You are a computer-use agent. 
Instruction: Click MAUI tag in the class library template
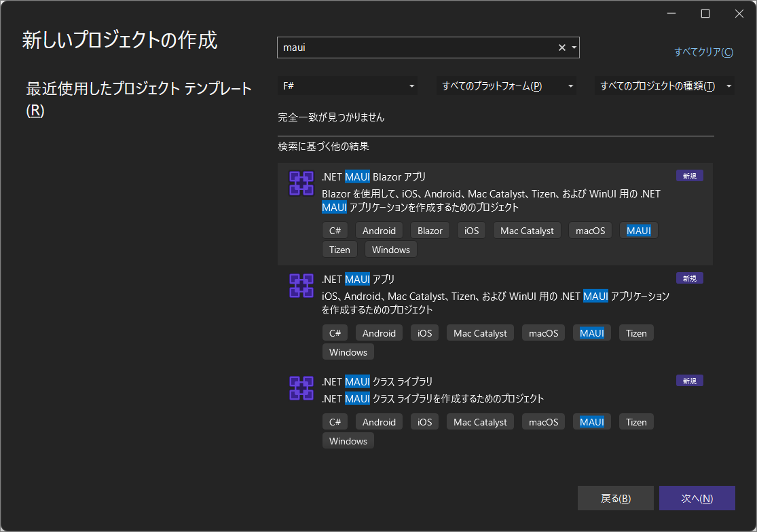pyautogui.click(x=592, y=422)
